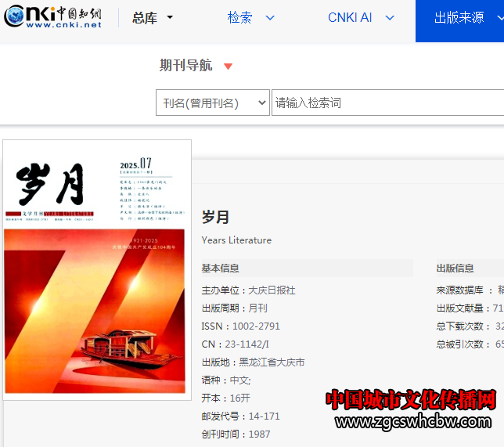
Task: Click the CNKI logo in the header
Action: coord(53,16)
